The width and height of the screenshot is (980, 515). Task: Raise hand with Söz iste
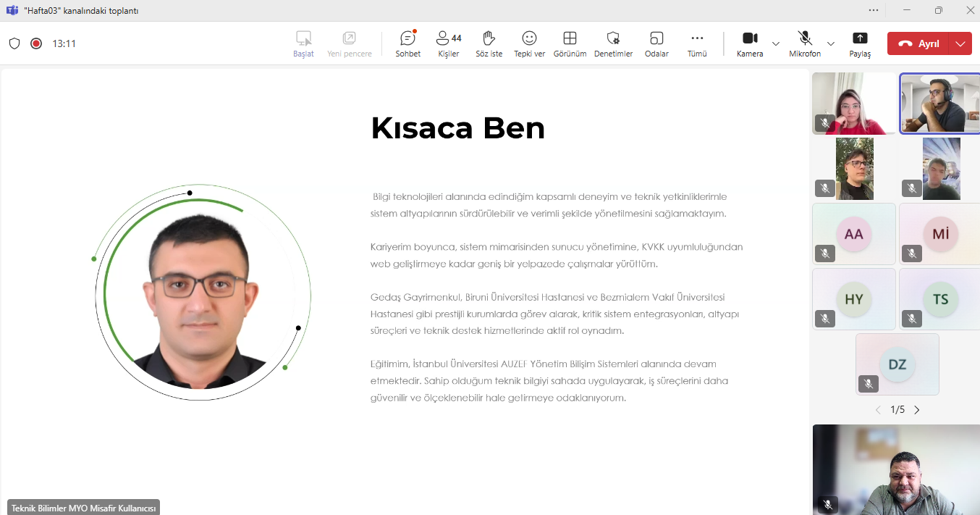coord(489,43)
